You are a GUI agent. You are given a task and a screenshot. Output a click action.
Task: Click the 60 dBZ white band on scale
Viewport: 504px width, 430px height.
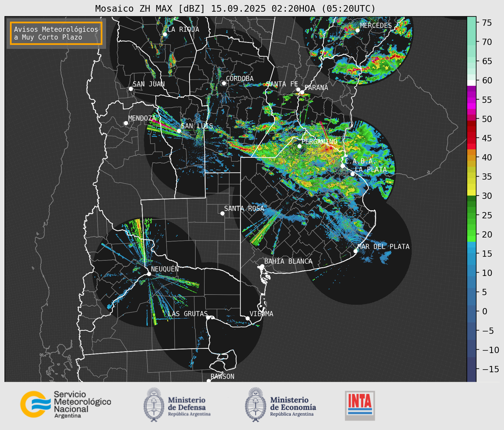[x=471, y=83]
